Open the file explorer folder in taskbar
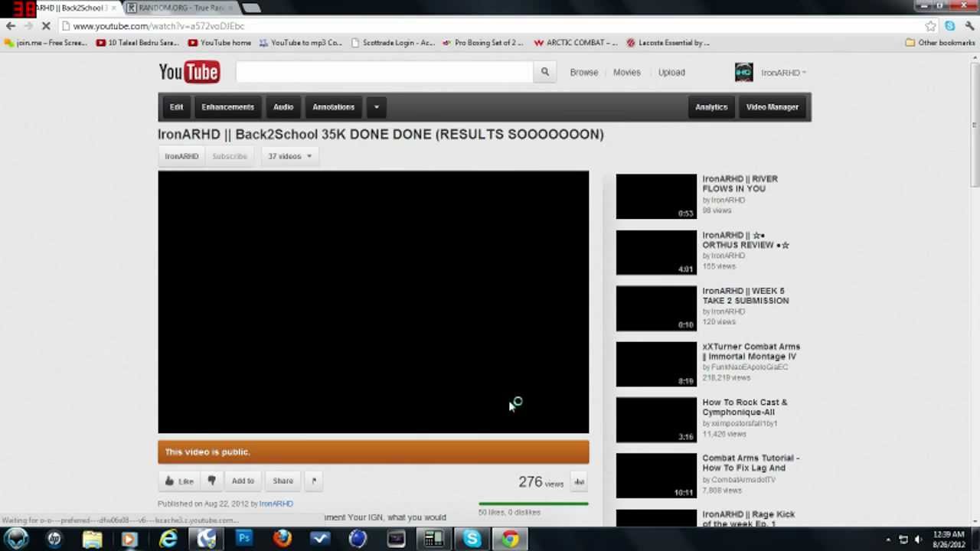This screenshot has height=551, width=980. (93, 539)
